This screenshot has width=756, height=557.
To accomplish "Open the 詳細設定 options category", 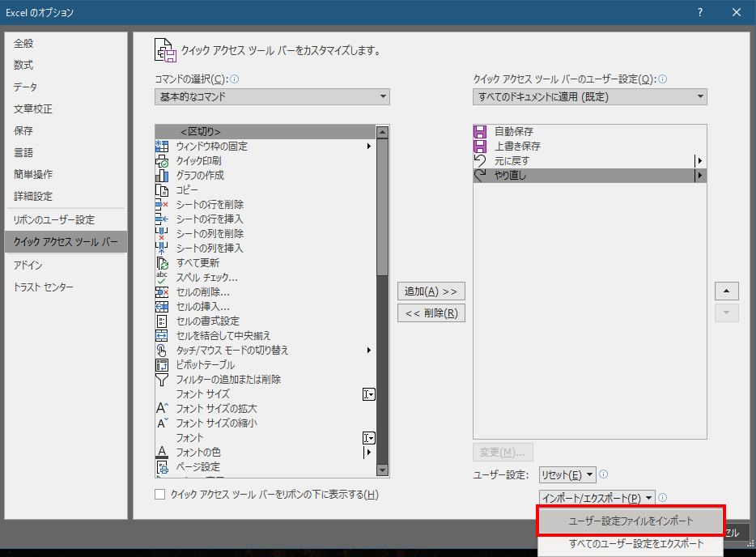I will tap(66, 196).
